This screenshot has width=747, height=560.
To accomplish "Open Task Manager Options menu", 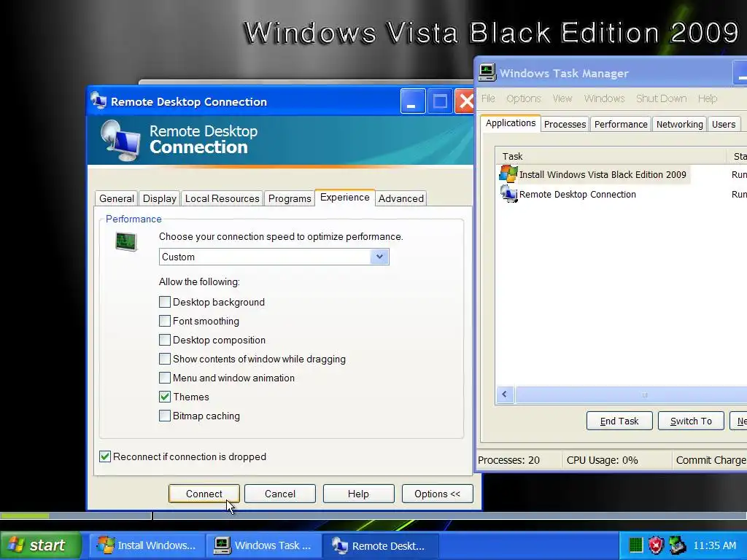I will [x=524, y=98].
